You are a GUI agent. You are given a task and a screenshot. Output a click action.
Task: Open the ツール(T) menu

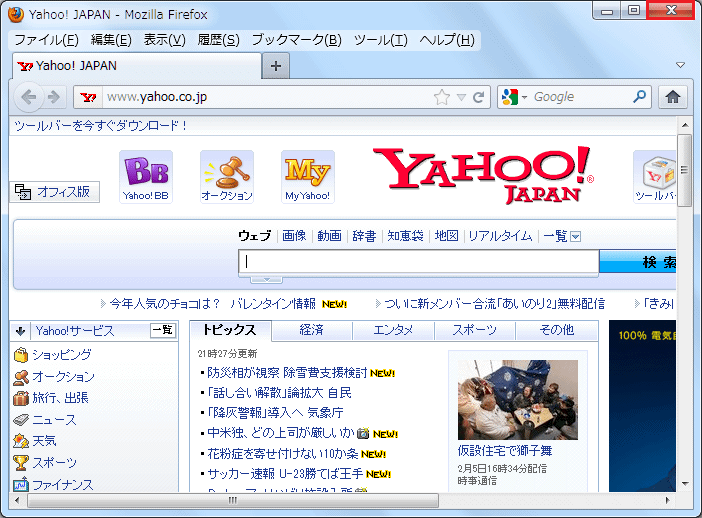[x=381, y=40]
